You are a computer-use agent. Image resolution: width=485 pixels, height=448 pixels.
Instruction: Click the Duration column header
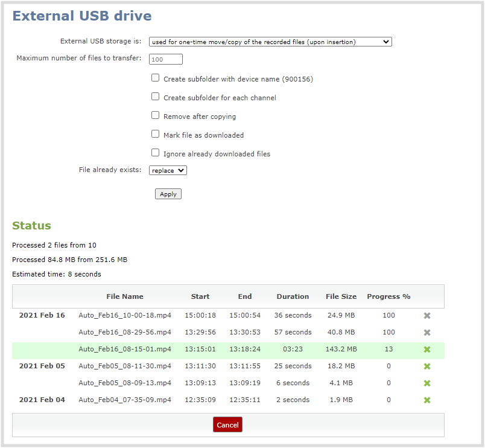(293, 296)
